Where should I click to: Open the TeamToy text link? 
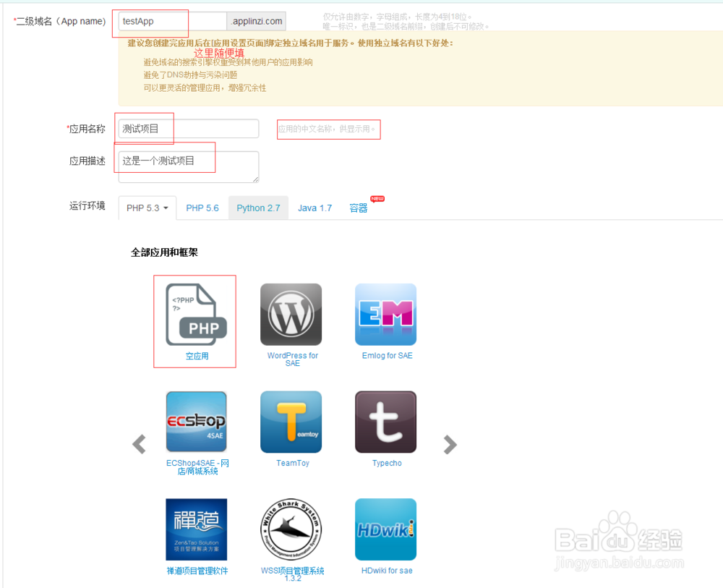[x=293, y=463]
